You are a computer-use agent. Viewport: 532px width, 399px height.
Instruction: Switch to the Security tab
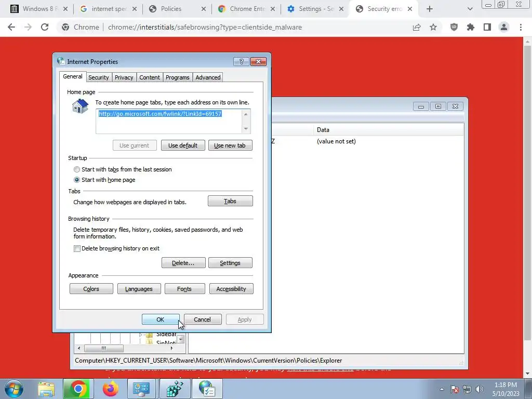[98, 77]
